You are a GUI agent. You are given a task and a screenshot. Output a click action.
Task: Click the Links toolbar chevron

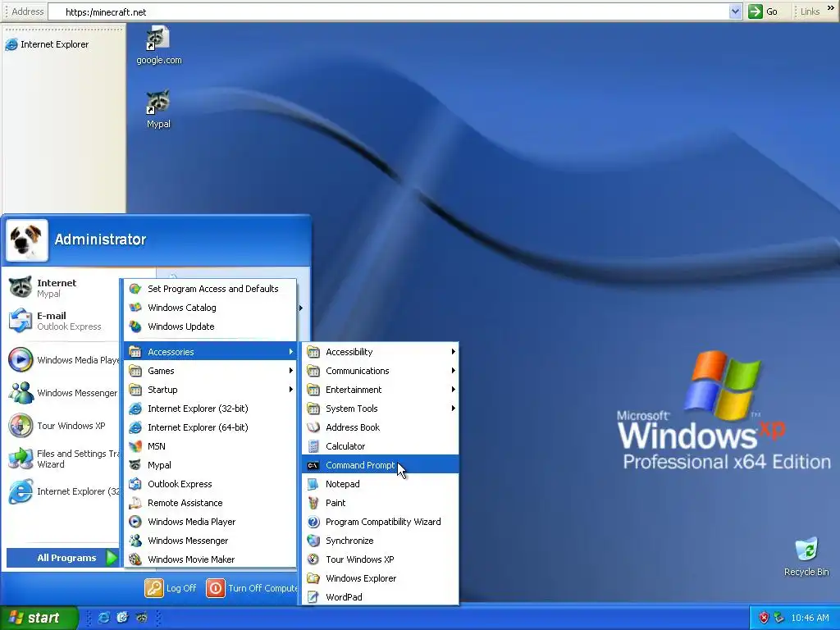coord(830,8)
